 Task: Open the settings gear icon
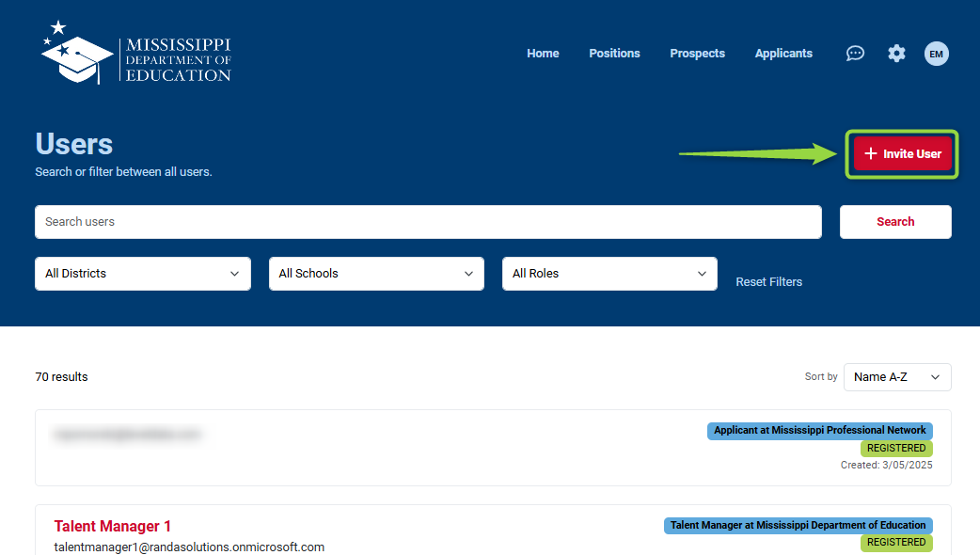click(896, 54)
